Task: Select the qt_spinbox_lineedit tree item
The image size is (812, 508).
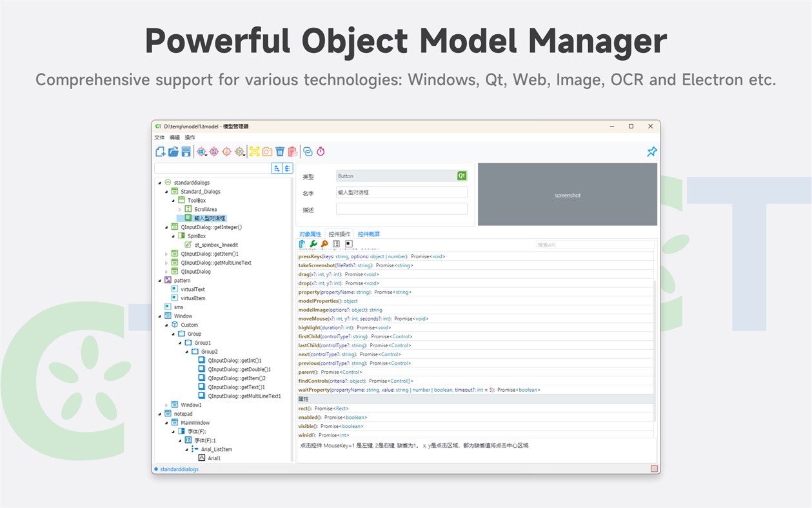Action: (x=216, y=245)
